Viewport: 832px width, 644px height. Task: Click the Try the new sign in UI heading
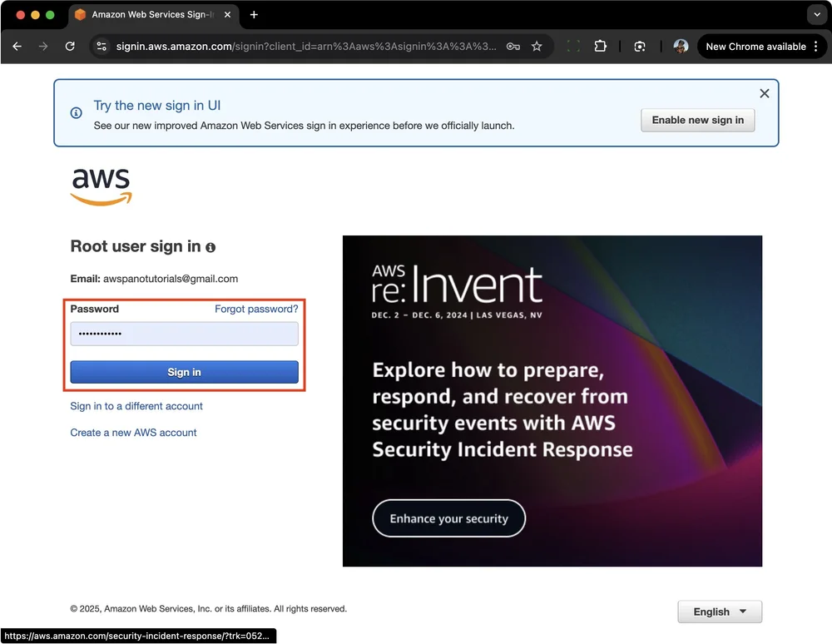[x=157, y=106]
